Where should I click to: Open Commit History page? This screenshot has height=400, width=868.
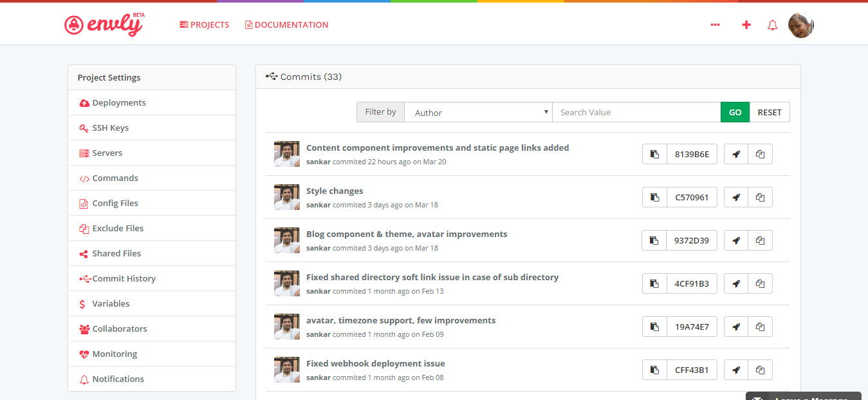coord(152,278)
